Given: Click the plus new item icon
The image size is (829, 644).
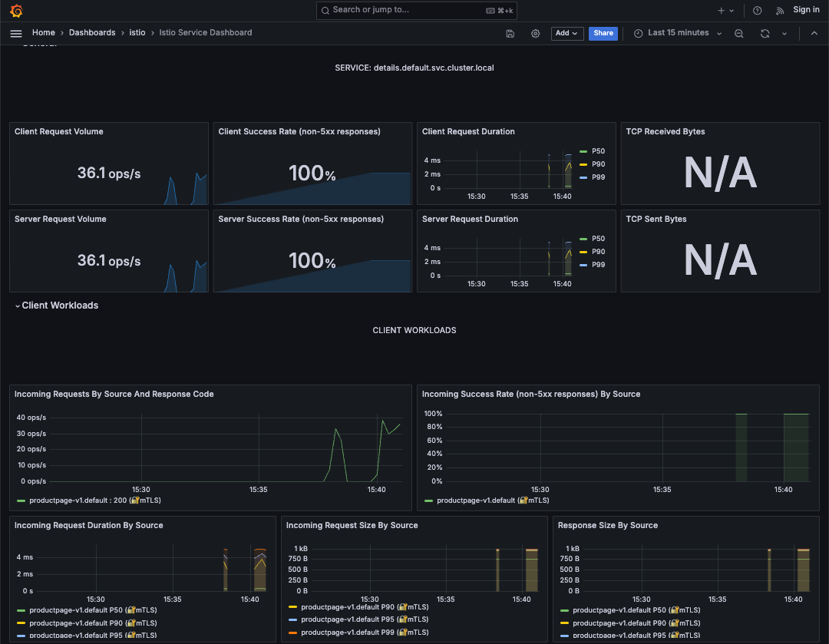Looking at the screenshot, I should 721,11.
